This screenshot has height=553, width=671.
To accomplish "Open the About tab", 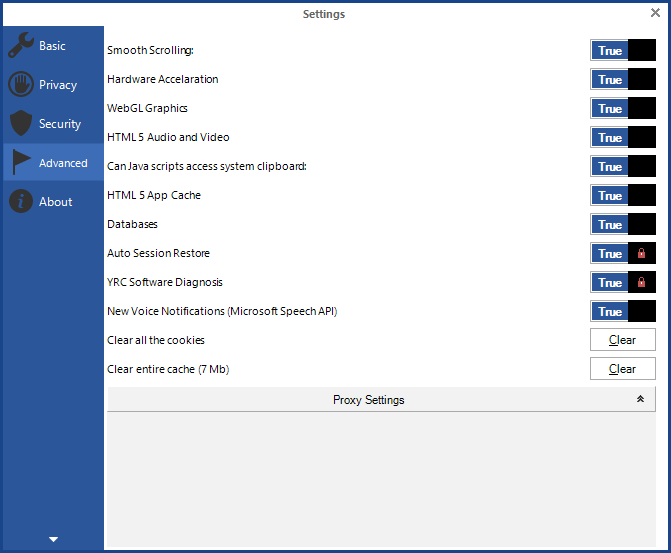I will 53,201.
